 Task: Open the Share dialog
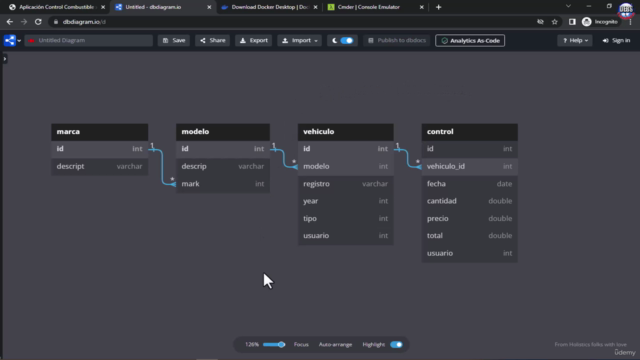(213, 40)
